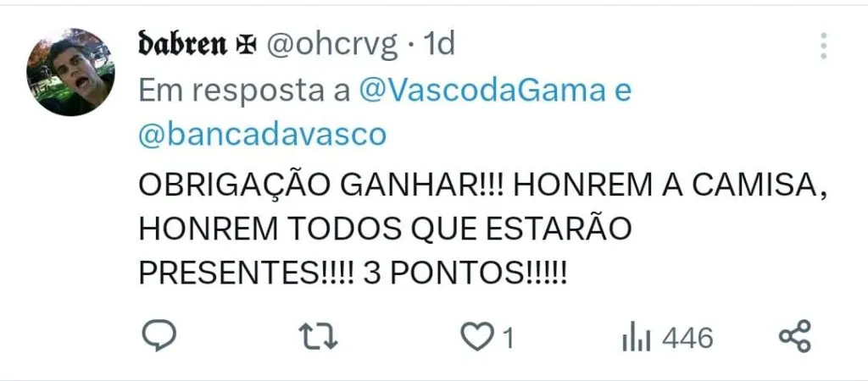The image size is (868, 381).
Task: Click the 'OBRIGAÇÃO GANHAR!!!' tweet line
Action: [321, 186]
